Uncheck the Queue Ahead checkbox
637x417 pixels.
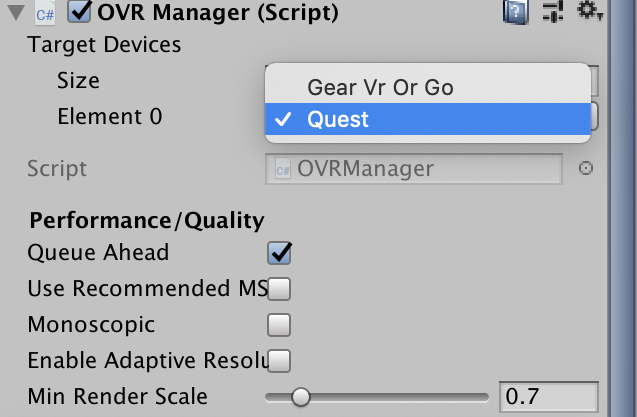[279, 252]
